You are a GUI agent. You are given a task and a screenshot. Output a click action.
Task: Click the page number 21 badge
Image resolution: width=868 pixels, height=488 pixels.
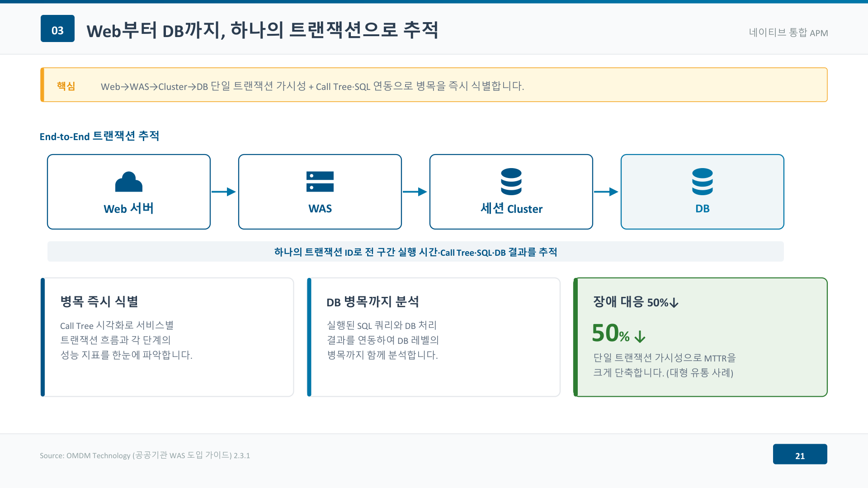tap(800, 454)
